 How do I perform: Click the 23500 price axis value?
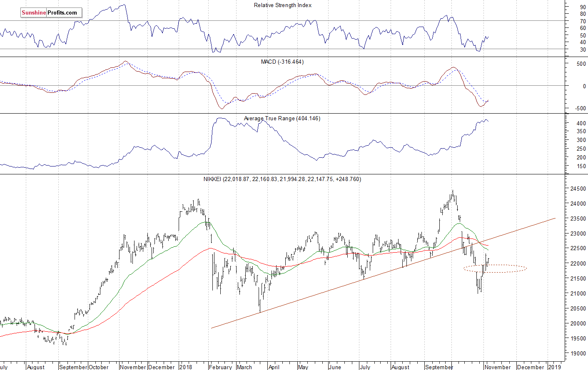point(577,219)
